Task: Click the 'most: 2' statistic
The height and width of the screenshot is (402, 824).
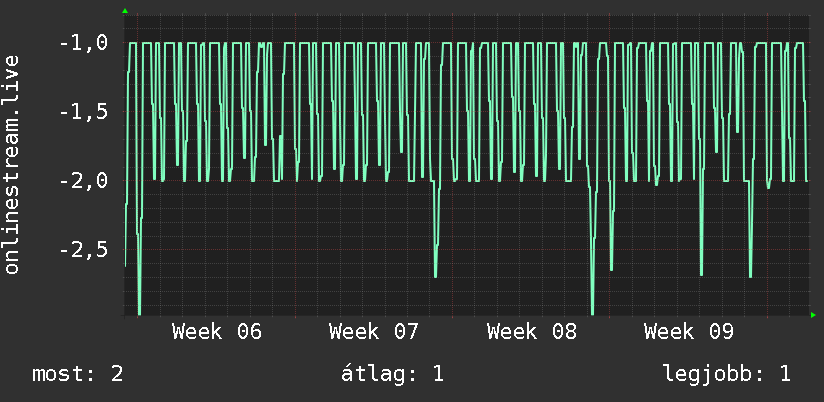Action: (78, 374)
